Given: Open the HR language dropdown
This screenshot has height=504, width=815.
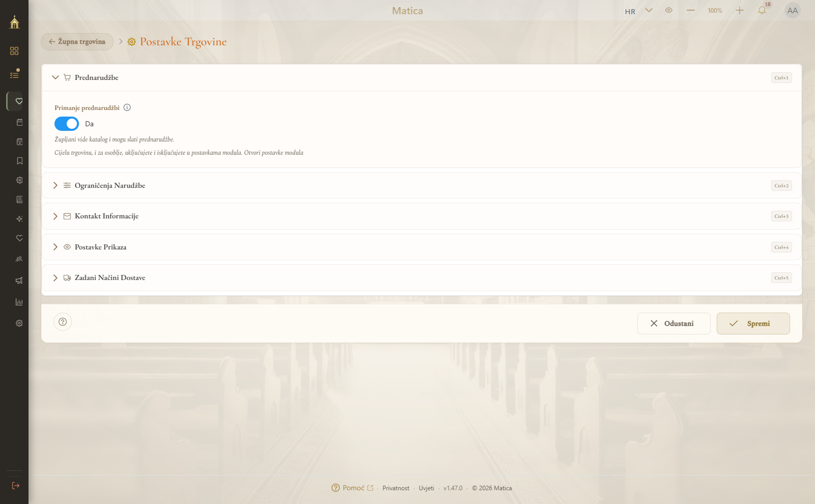Looking at the screenshot, I should coord(639,11).
